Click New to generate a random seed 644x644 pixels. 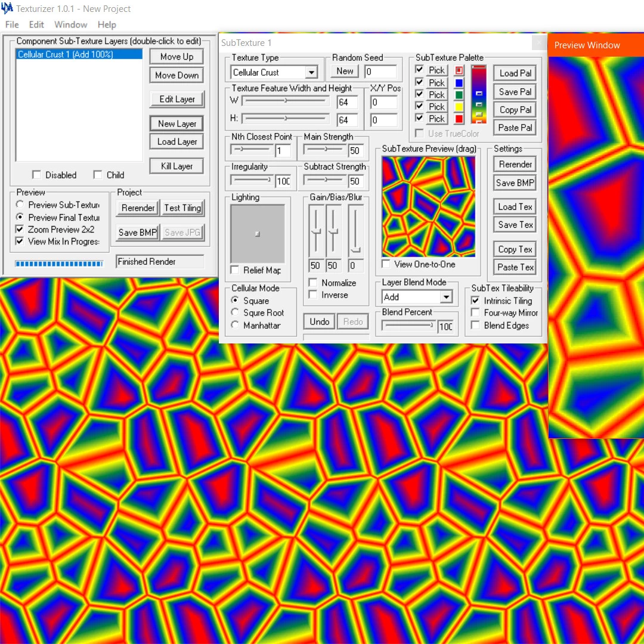click(x=344, y=70)
